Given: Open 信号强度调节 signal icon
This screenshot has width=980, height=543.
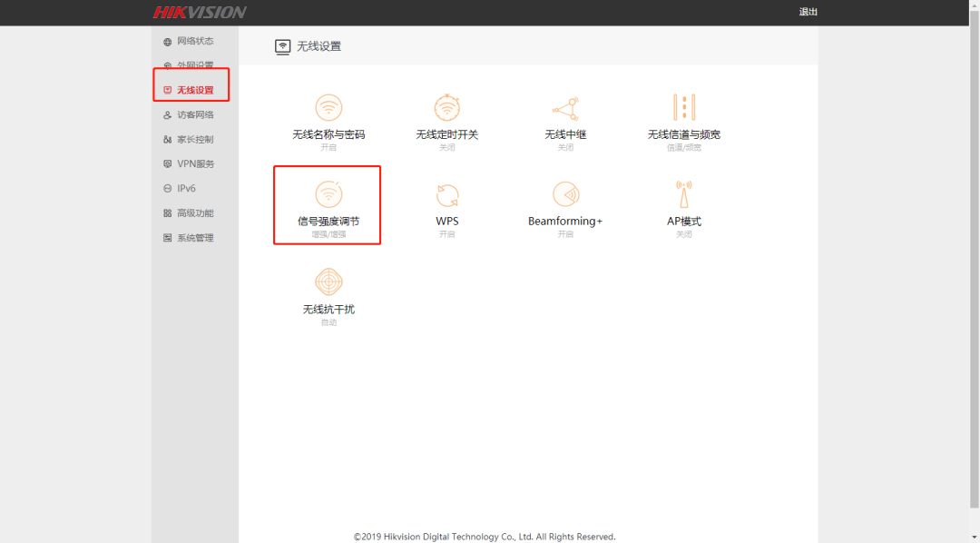Looking at the screenshot, I should [328, 194].
